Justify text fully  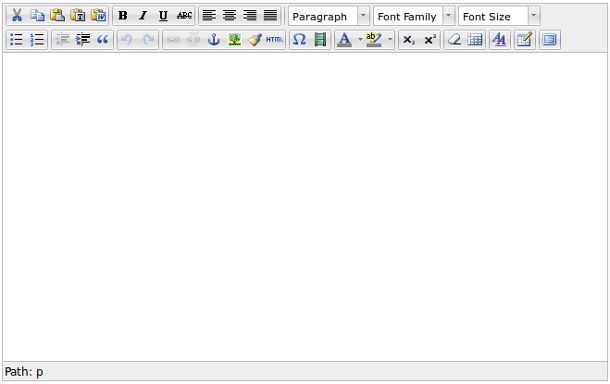point(270,16)
